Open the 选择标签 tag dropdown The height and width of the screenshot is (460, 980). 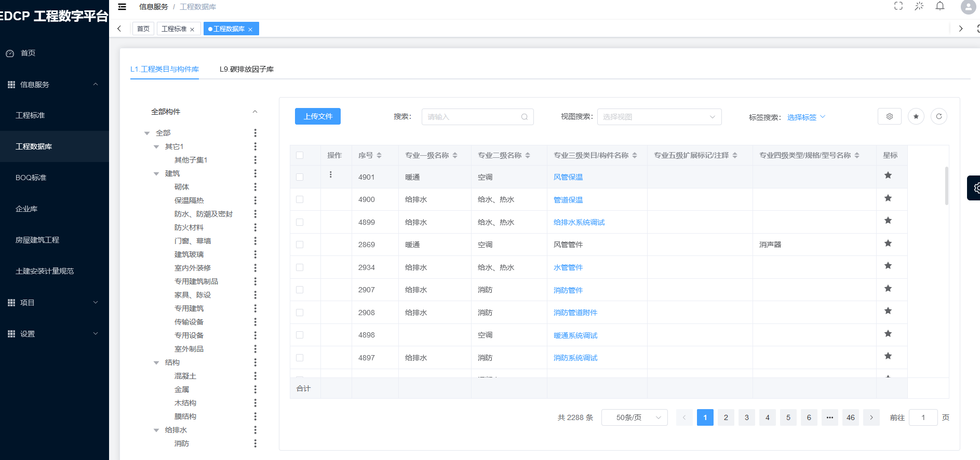click(806, 117)
